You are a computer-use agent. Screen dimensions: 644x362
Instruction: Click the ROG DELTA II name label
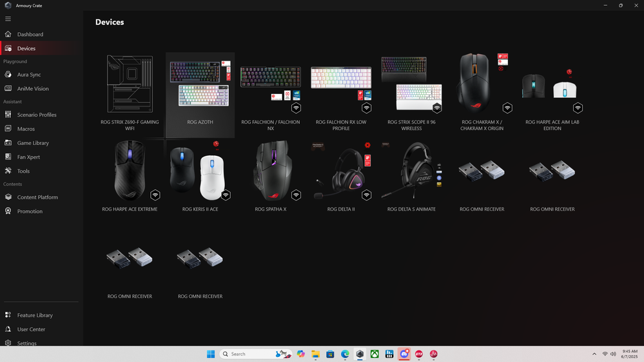click(341, 209)
